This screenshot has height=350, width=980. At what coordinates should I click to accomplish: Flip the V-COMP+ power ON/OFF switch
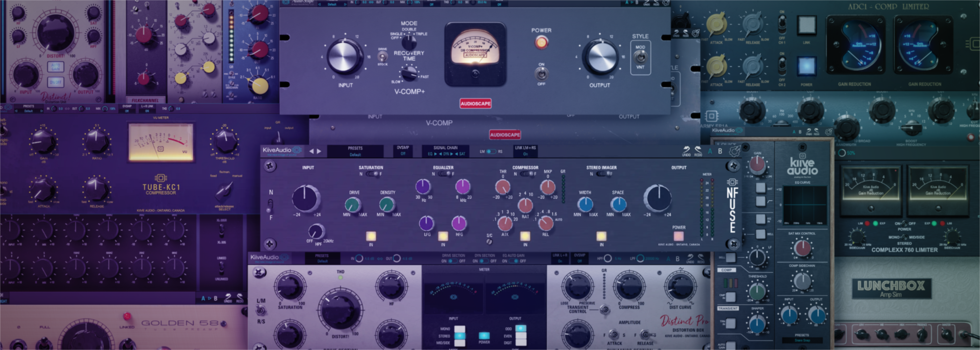[541, 73]
